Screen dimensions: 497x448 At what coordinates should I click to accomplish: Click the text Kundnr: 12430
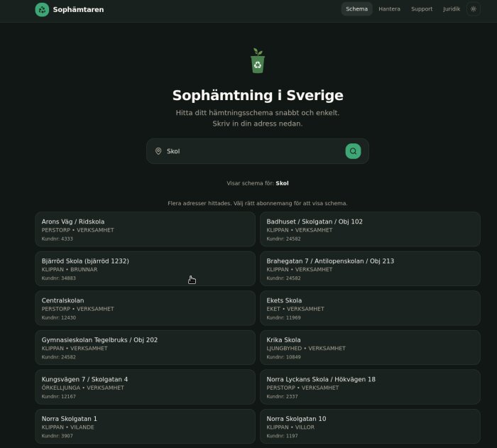point(59,317)
